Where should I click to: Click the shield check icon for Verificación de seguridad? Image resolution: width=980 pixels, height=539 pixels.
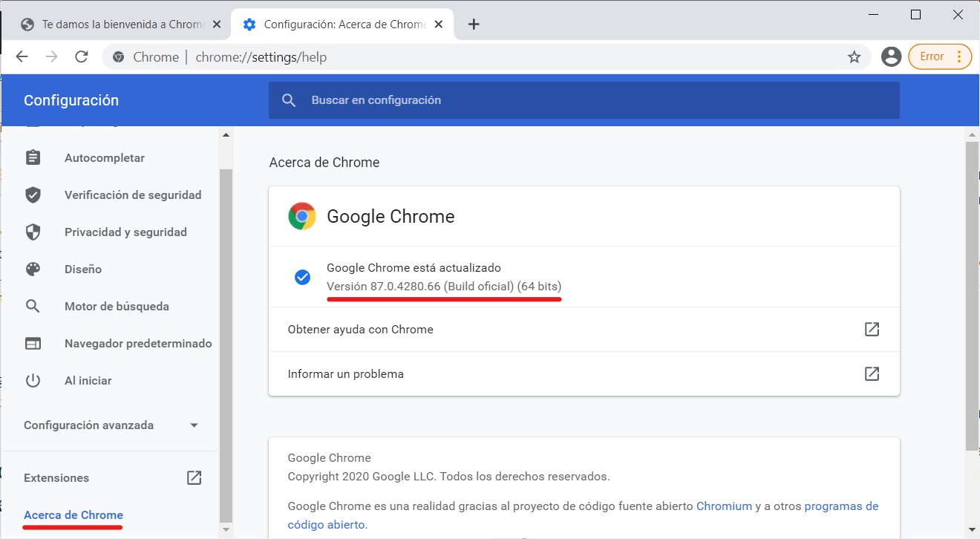click(33, 195)
